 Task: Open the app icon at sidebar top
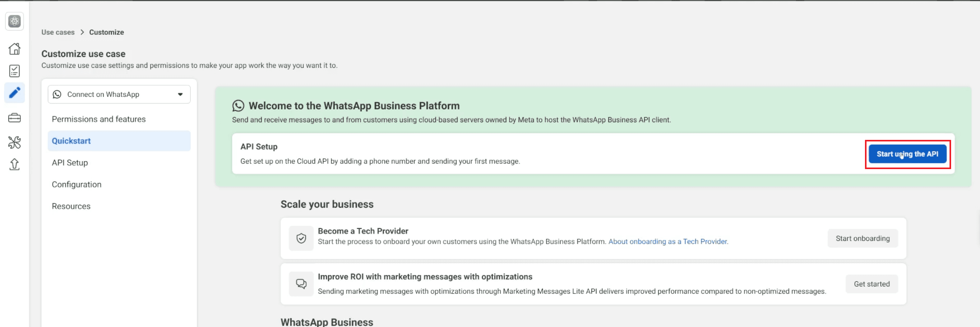[x=14, y=21]
